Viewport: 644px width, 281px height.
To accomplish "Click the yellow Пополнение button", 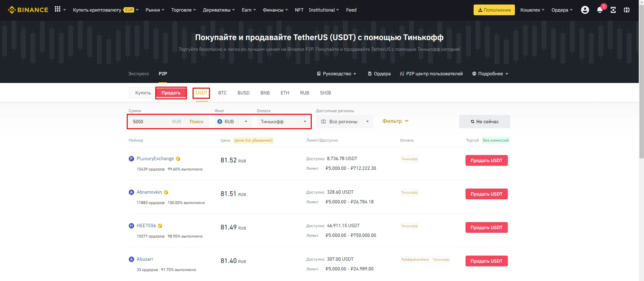I will point(494,10).
